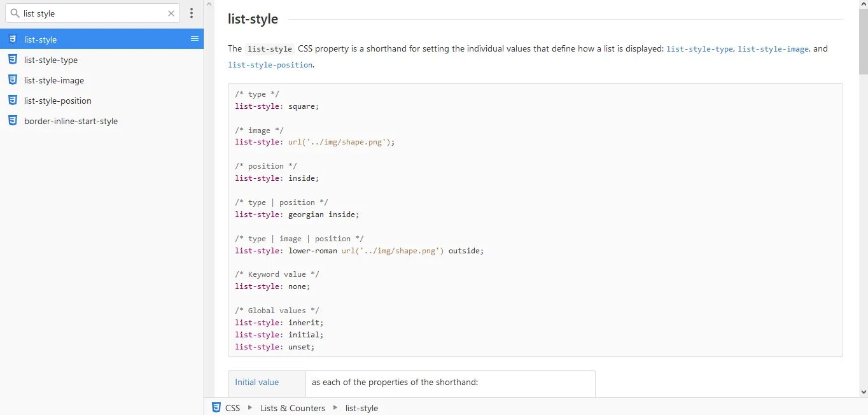This screenshot has width=868, height=415.
Task: Follow the list-style-type link in description
Action: (x=699, y=49)
